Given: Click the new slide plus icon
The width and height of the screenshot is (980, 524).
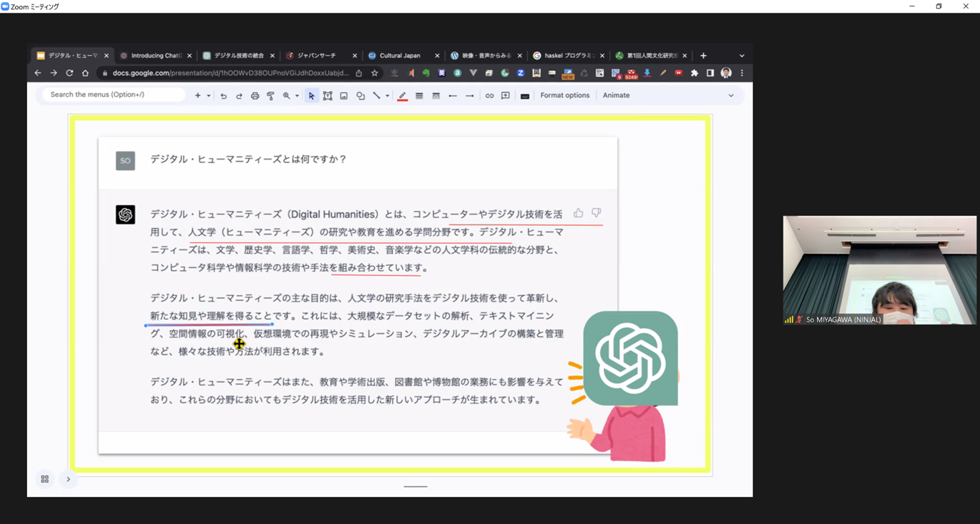Looking at the screenshot, I should tap(197, 95).
